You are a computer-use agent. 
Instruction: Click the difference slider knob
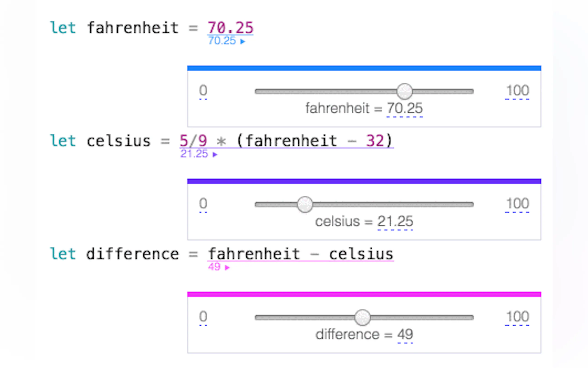362,317
